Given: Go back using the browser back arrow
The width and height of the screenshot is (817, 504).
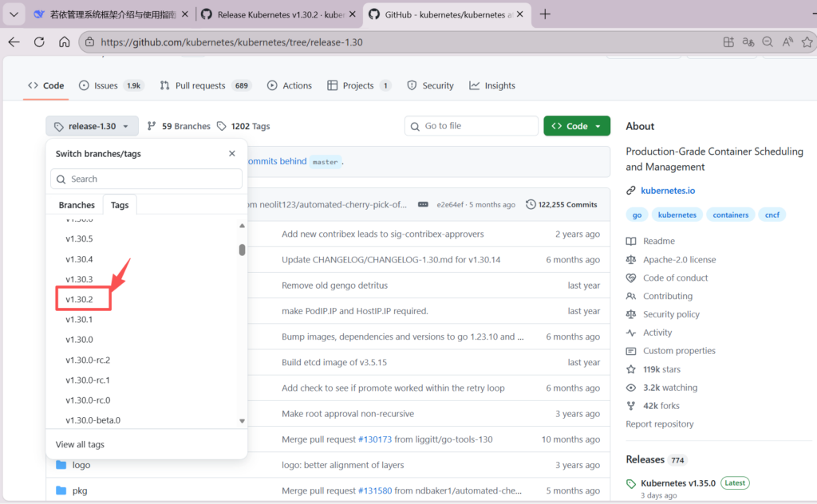Looking at the screenshot, I should coord(14,42).
